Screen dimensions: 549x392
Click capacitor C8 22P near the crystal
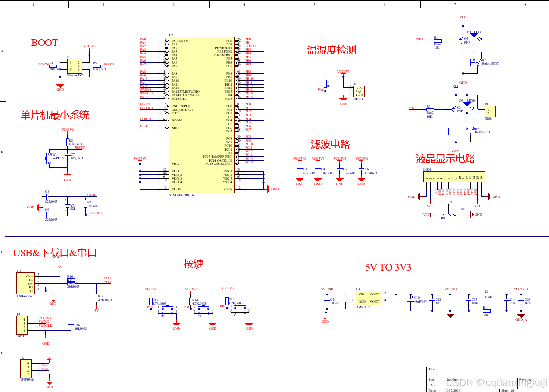click(47, 197)
